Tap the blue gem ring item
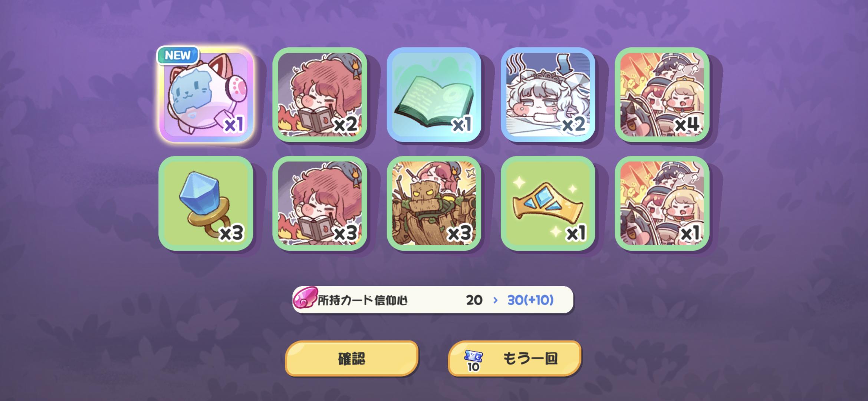Viewport: 868px width, 401px height. click(x=206, y=203)
